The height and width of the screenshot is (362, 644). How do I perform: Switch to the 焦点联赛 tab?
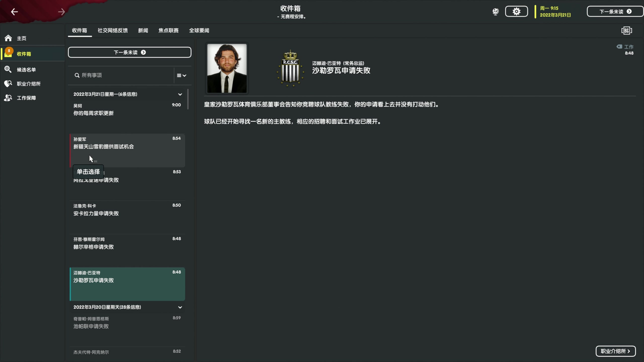(168, 30)
